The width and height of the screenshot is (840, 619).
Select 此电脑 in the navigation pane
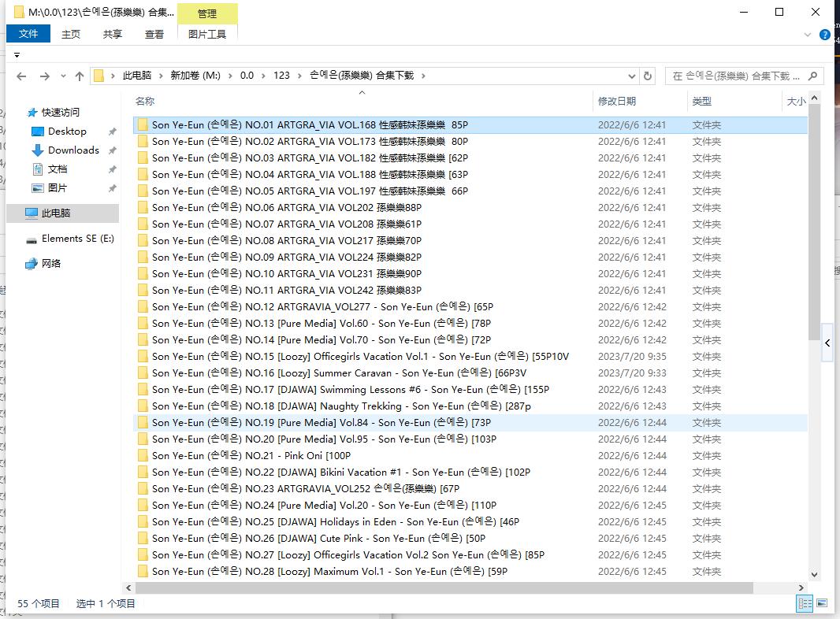click(x=63, y=213)
